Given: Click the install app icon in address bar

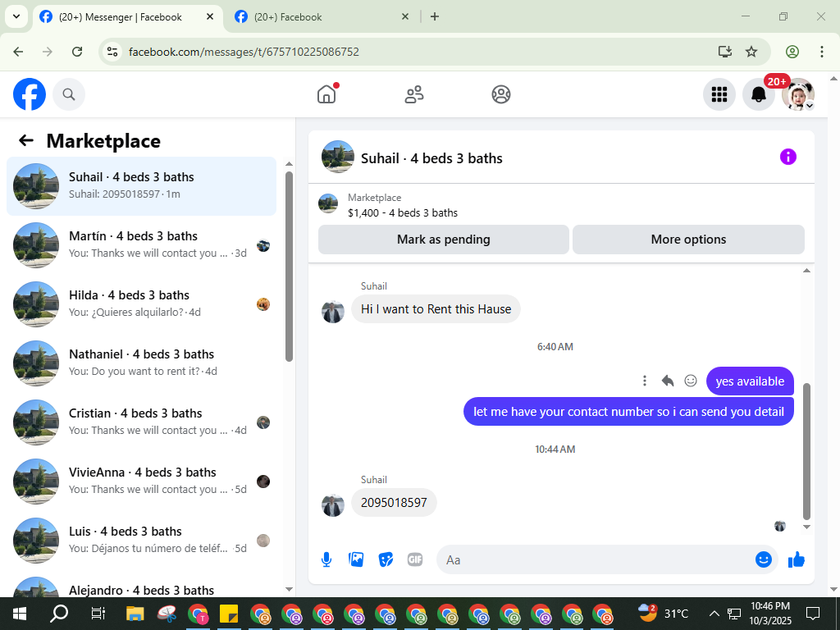Looking at the screenshot, I should (725, 52).
